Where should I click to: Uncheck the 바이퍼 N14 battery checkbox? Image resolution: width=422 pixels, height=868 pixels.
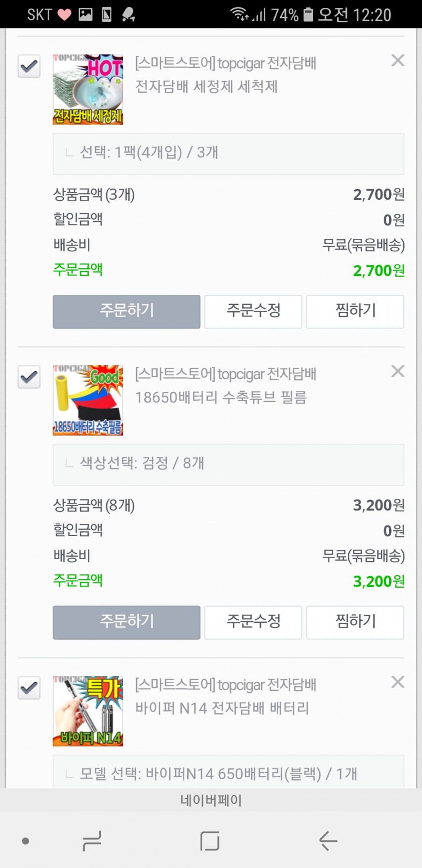tap(29, 687)
